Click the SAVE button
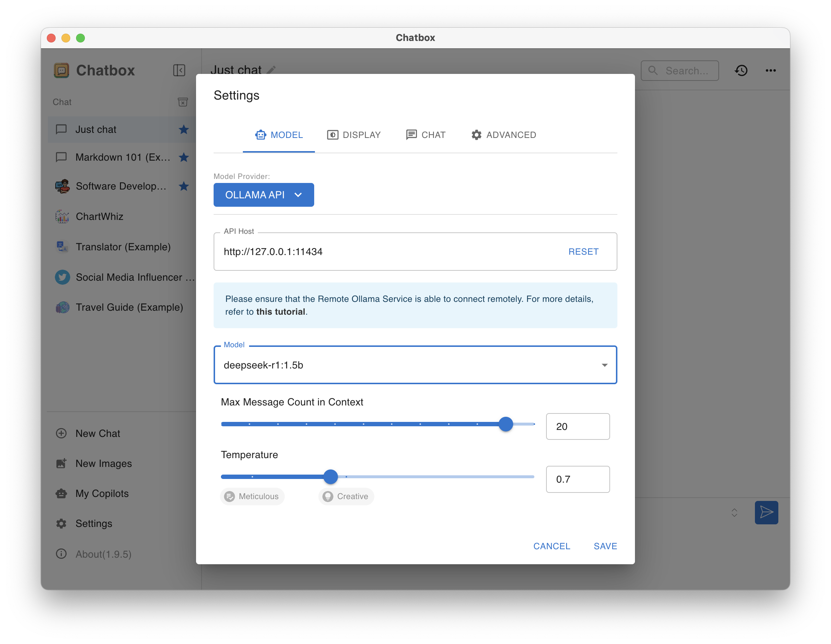Screen dimensions: 831x644 pos(605,546)
